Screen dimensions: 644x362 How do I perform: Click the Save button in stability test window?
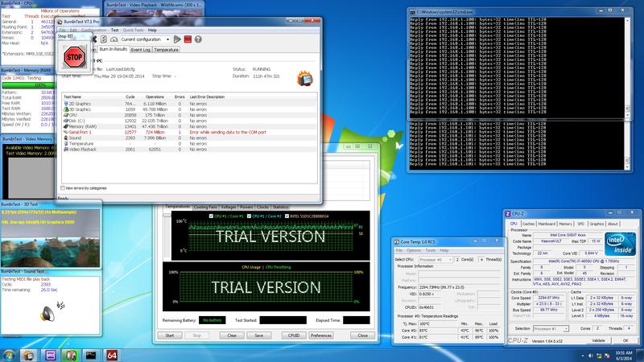(x=258, y=335)
